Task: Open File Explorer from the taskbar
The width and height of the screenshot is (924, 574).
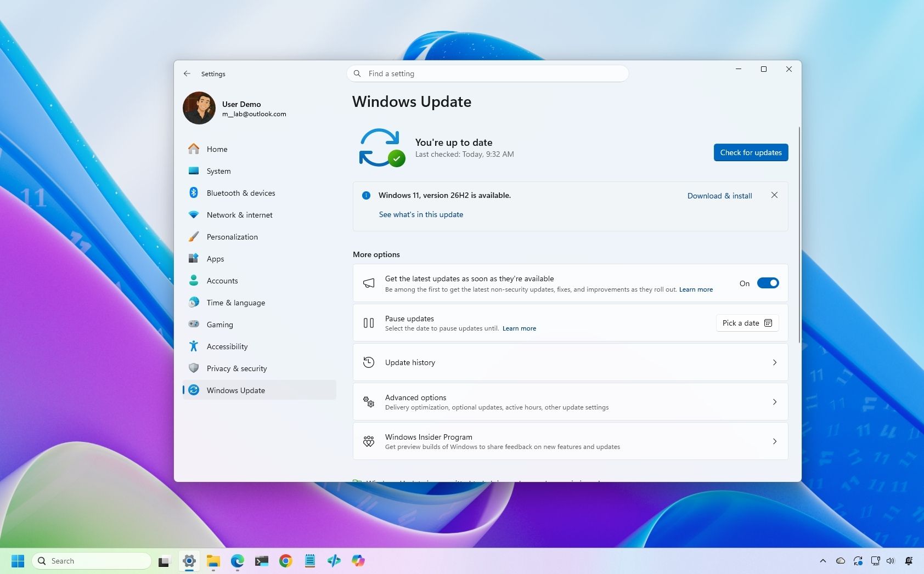Action: tap(213, 561)
